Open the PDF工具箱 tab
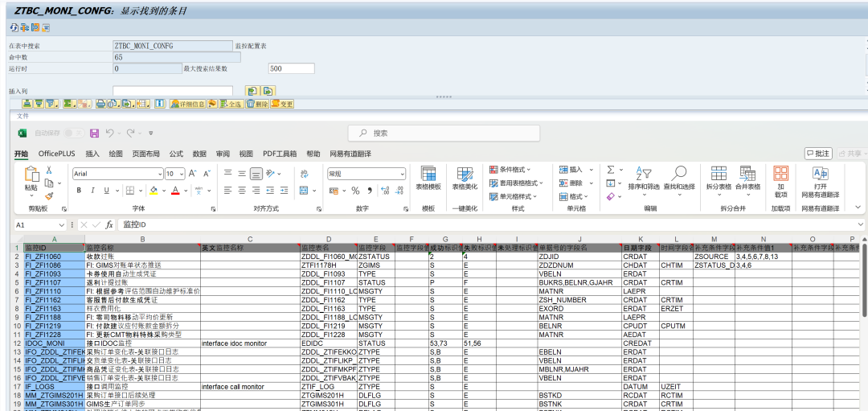The width and height of the screenshot is (868, 411). pyautogui.click(x=280, y=154)
